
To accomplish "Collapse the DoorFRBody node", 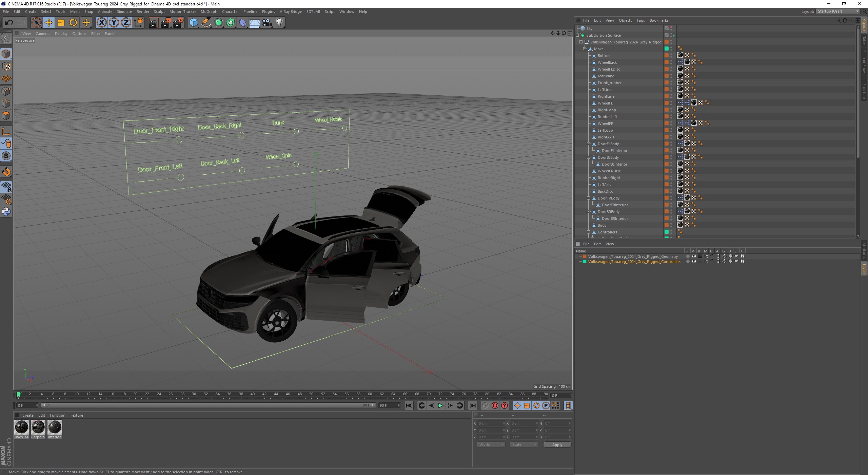I will tap(589, 198).
